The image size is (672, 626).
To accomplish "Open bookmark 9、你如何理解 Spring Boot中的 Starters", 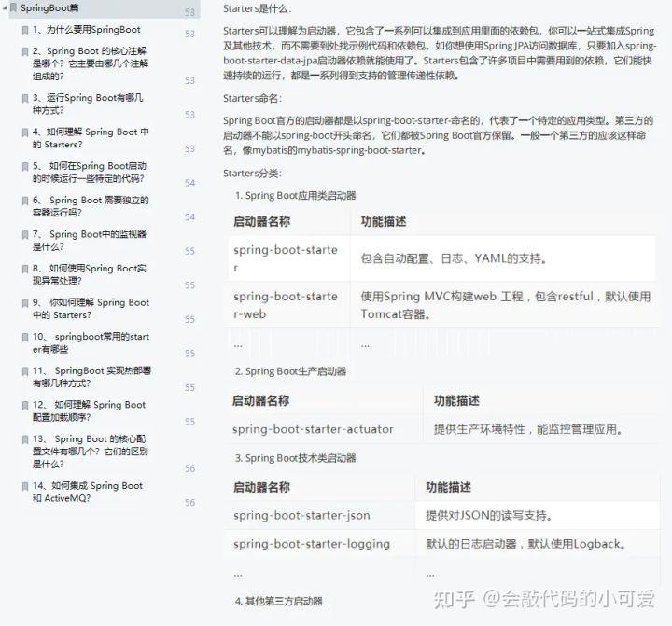I will click(x=91, y=309).
